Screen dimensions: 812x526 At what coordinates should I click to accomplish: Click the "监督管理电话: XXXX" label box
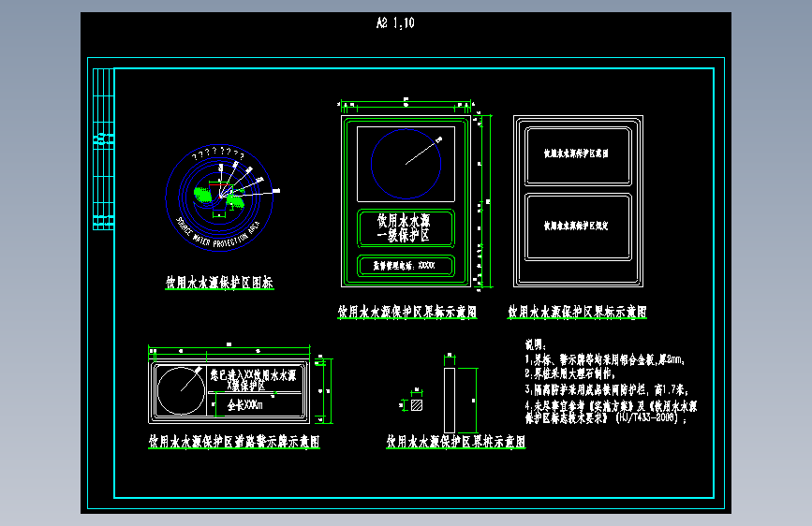pyautogui.click(x=406, y=266)
